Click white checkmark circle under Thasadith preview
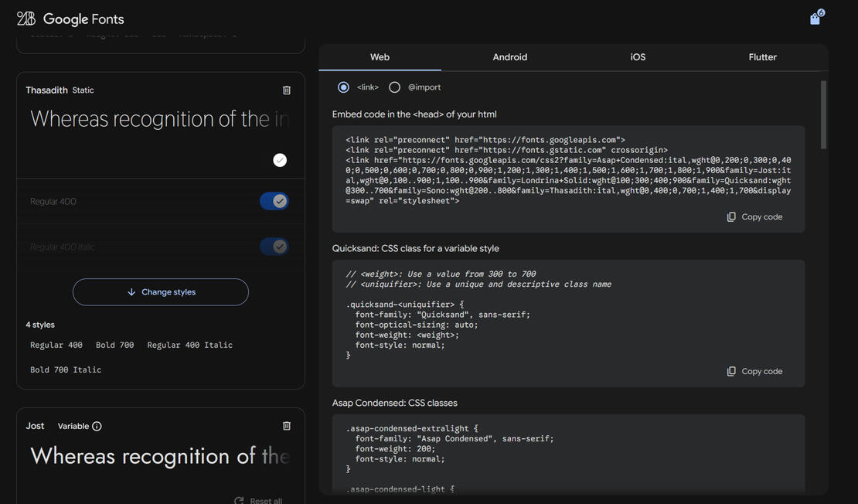The image size is (858, 504). [x=280, y=160]
